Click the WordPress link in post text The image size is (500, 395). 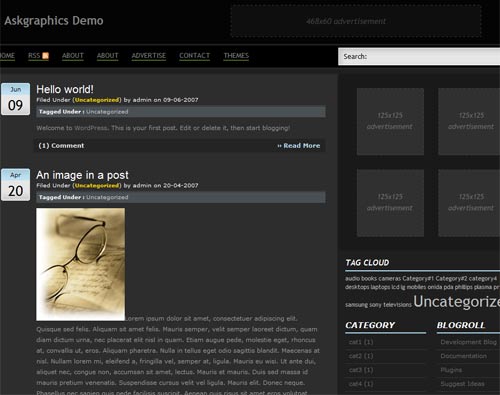coord(91,128)
